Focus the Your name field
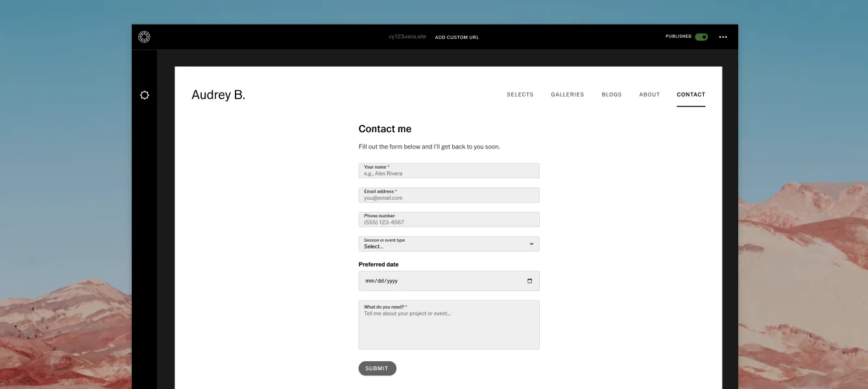Image resolution: width=868 pixels, height=389 pixels. [x=449, y=171]
